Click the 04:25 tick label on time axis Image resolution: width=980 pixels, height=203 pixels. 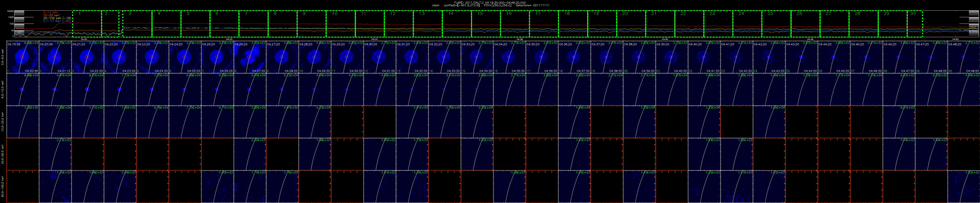[229, 39]
